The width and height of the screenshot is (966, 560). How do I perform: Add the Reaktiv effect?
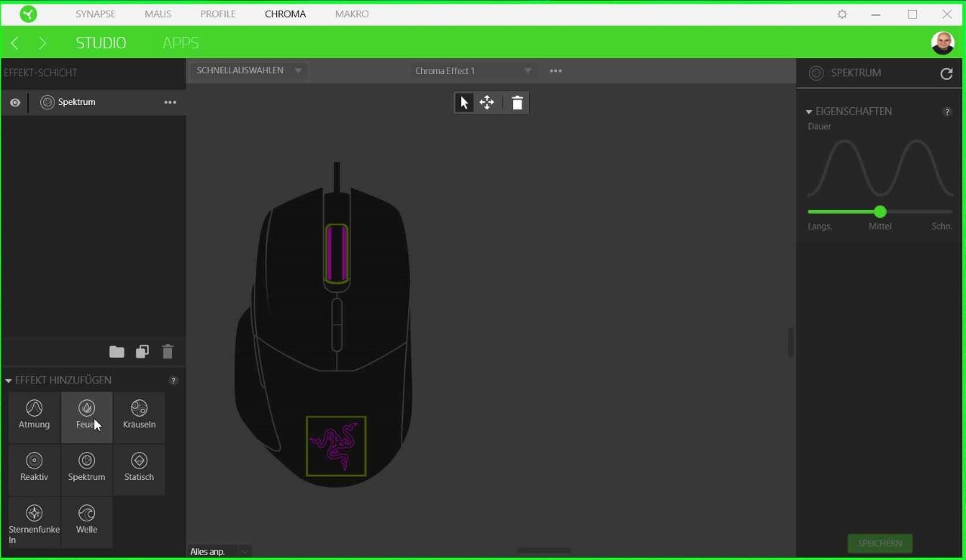[x=34, y=469]
